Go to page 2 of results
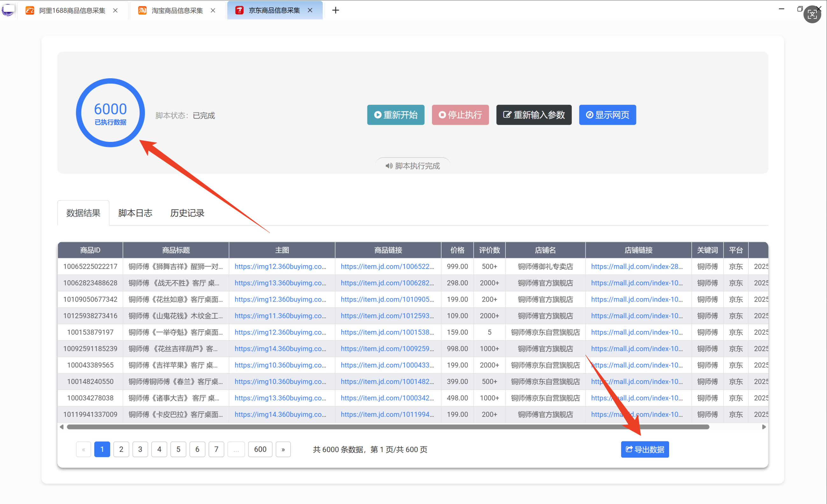The width and height of the screenshot is (827, 504). 121,449
